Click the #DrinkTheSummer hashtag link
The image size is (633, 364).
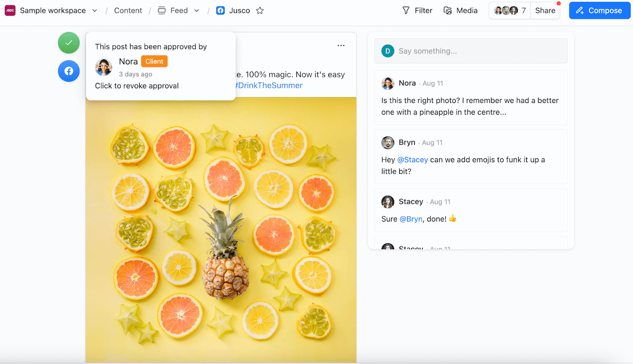pyautogui.click(x=269, y=85)
